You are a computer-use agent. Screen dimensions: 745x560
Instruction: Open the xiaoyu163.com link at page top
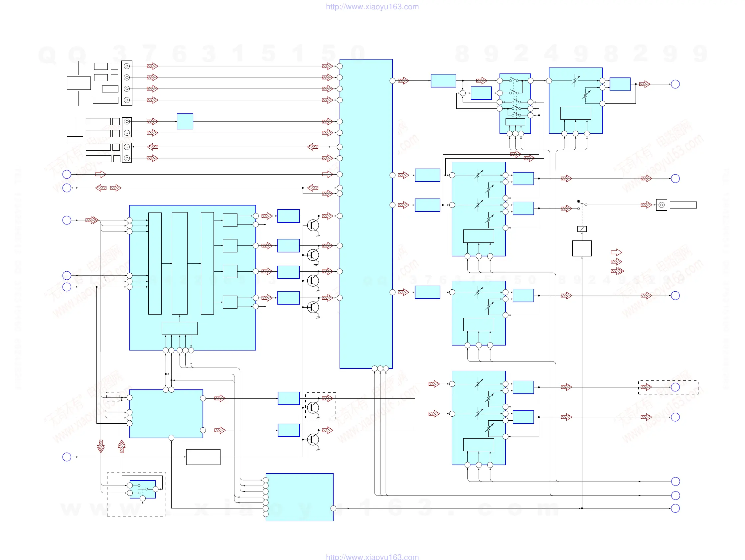pos(372,7)
